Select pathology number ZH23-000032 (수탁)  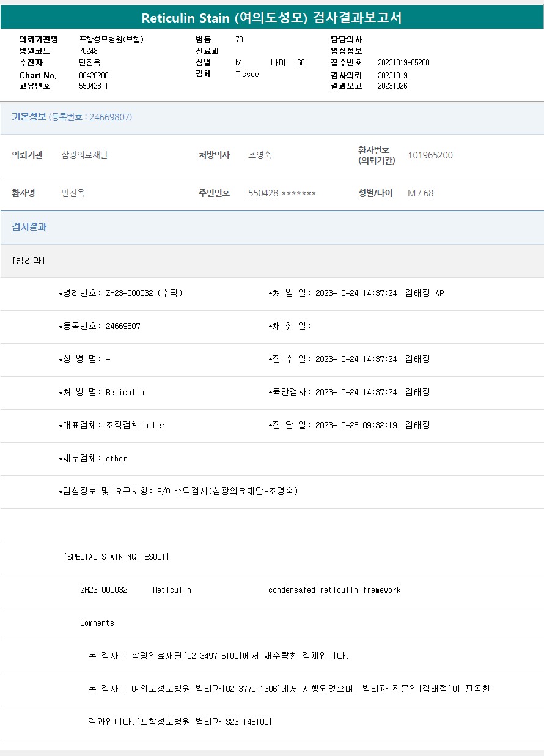tap(144, 293)
